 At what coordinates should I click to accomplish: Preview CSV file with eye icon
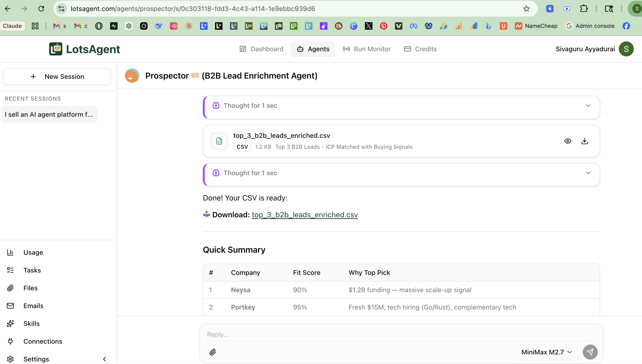click(568, 141)
